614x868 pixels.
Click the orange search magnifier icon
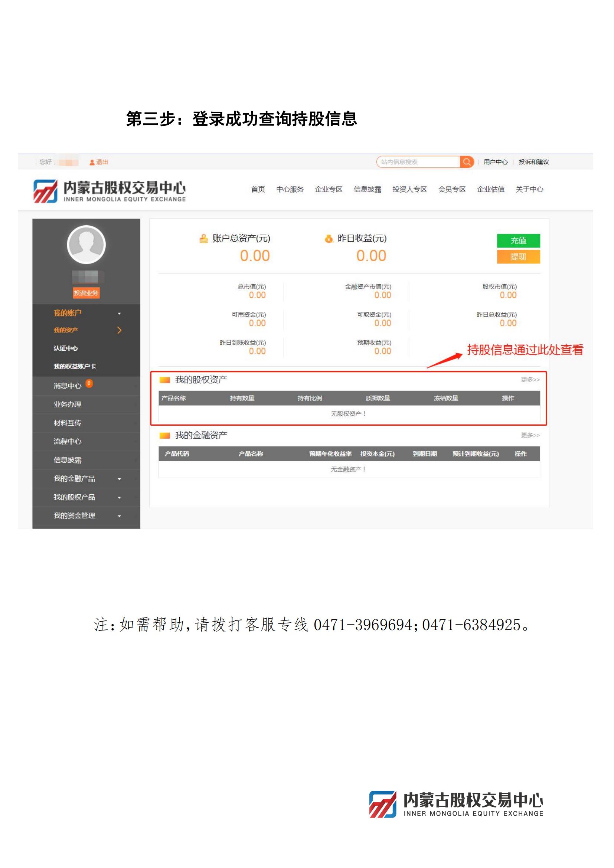467,162
